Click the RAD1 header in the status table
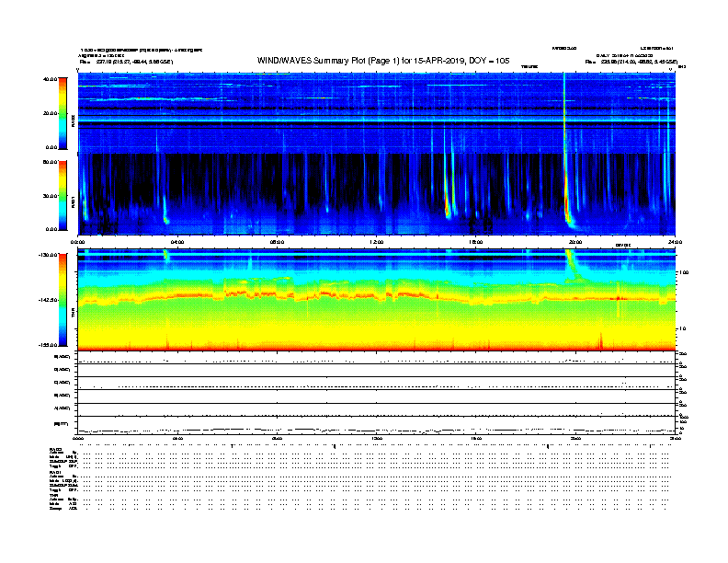 (55, 473)
